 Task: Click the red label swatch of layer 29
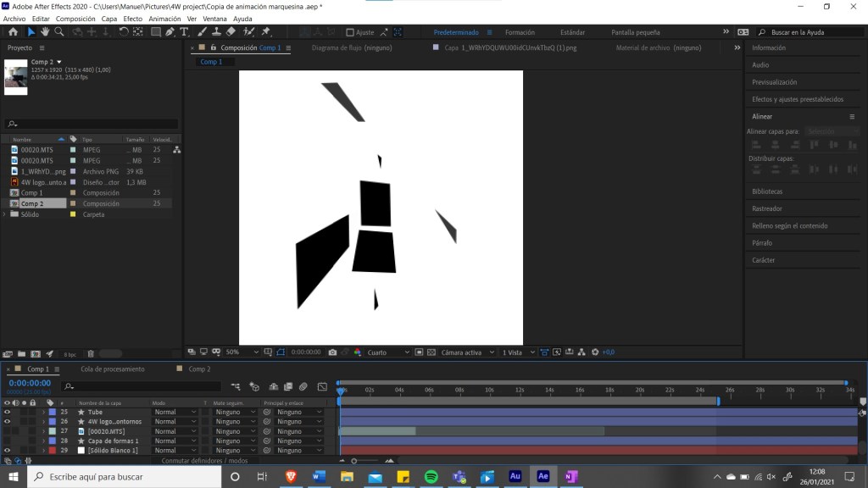(51, 451)
